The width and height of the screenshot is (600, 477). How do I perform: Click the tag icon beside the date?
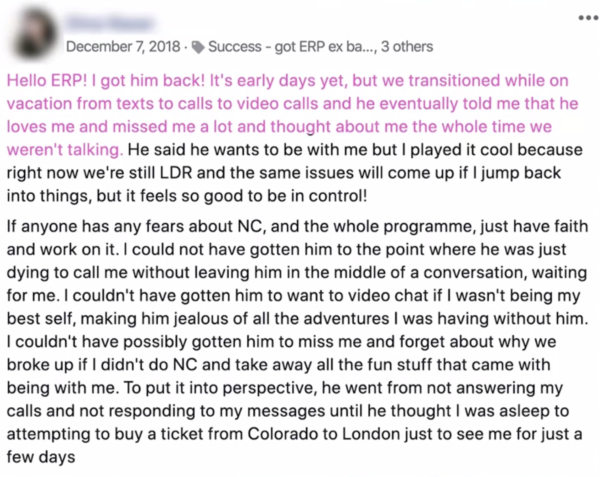click(198, 47)
